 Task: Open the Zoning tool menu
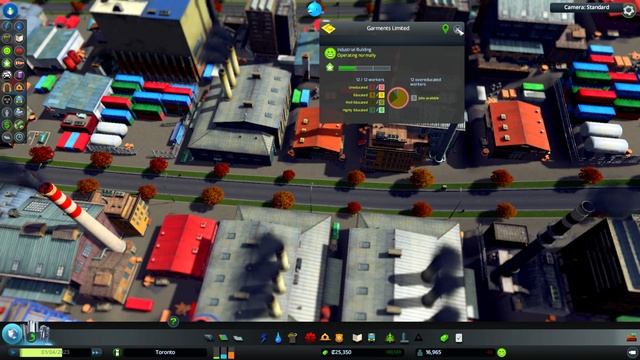[x=223, y=338]
